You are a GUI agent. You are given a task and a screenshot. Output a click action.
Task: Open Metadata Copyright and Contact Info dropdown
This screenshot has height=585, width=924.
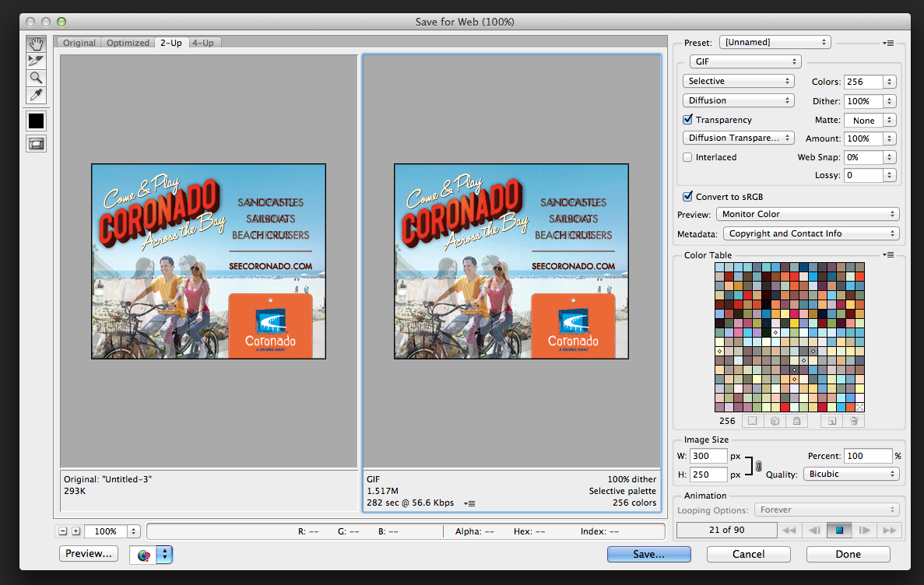tap(811, 234)
